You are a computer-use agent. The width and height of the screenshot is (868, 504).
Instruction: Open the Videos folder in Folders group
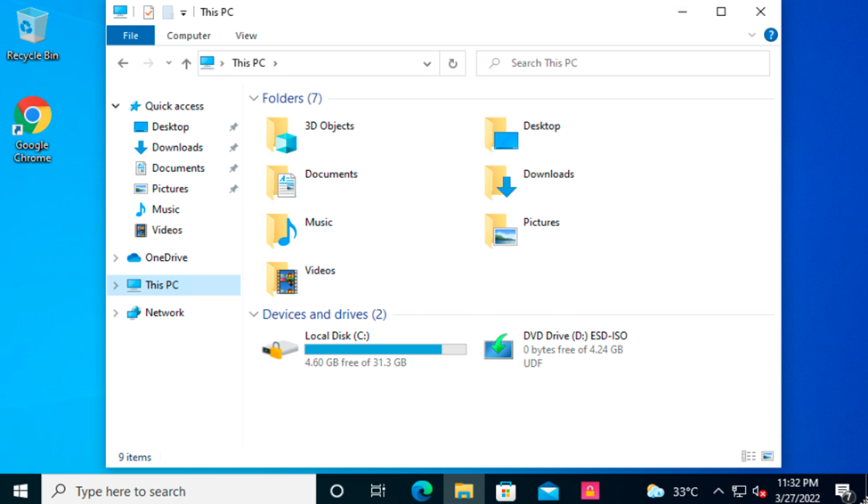pos(301,279)
